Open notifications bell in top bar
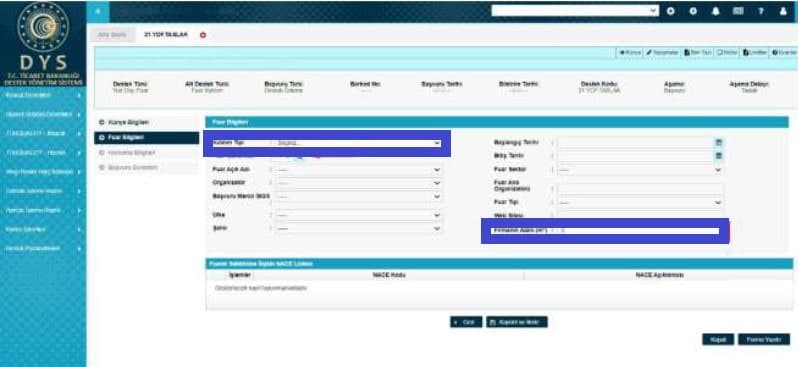Image resolution: width=798 pixels, height=367 pixels. [x=716, y=11]
